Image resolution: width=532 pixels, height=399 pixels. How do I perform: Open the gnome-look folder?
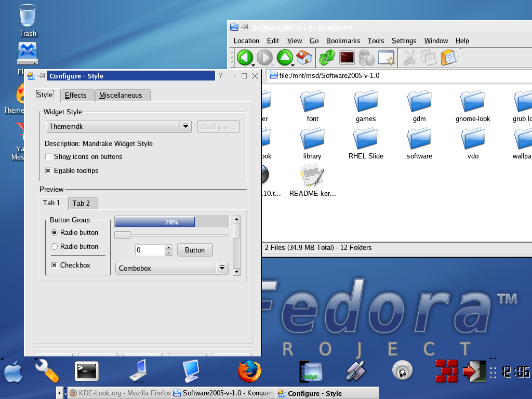coord(473,106)
